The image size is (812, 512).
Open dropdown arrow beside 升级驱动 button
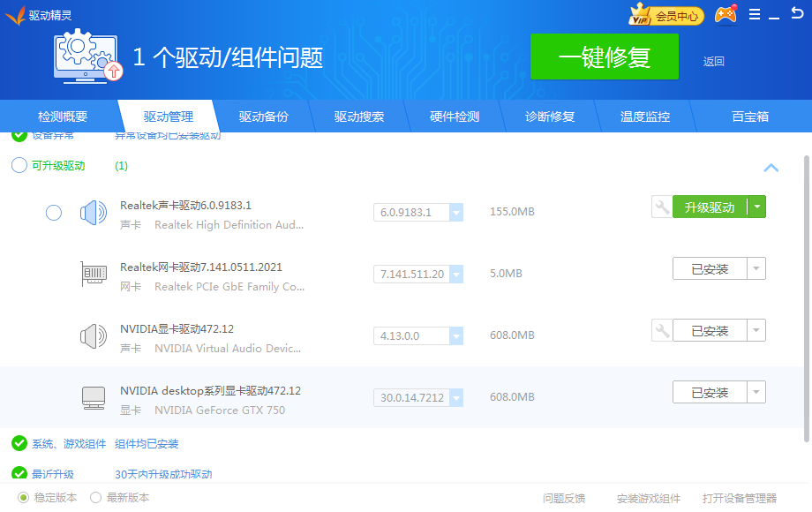[x=756, y=207]
